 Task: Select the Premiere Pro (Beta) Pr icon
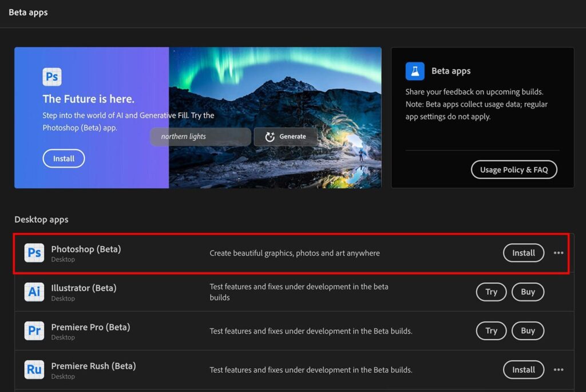pos(34,331)
